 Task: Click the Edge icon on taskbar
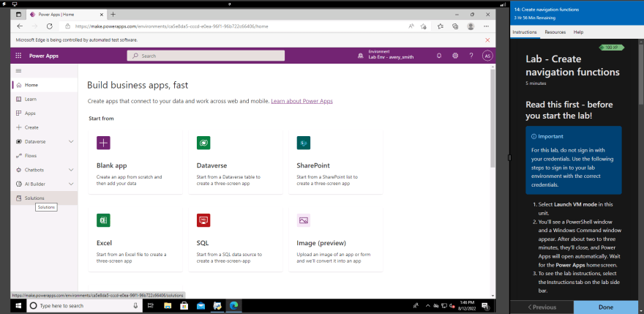tap(233, 305)
